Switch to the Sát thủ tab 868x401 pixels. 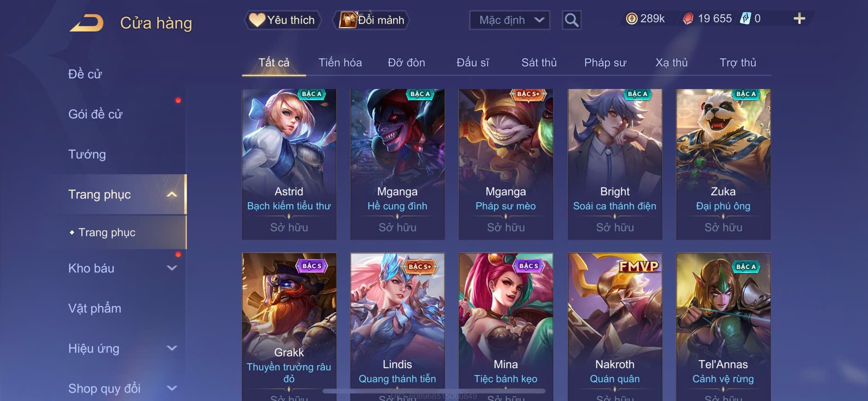(x=539, y=62)
